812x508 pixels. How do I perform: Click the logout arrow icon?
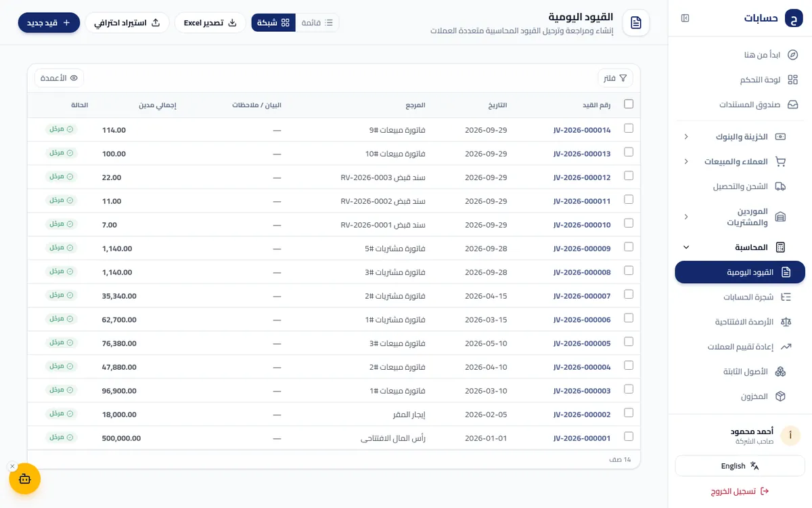(x=765, y=491)
